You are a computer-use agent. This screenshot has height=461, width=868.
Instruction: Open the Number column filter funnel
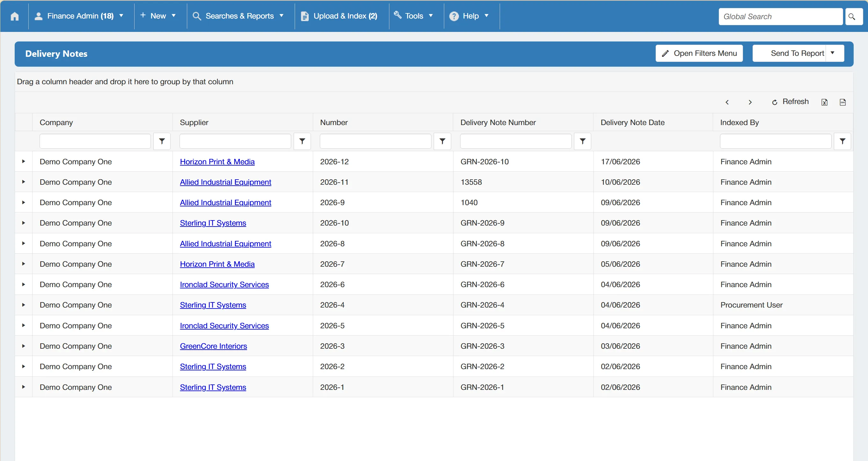[442, 141]
